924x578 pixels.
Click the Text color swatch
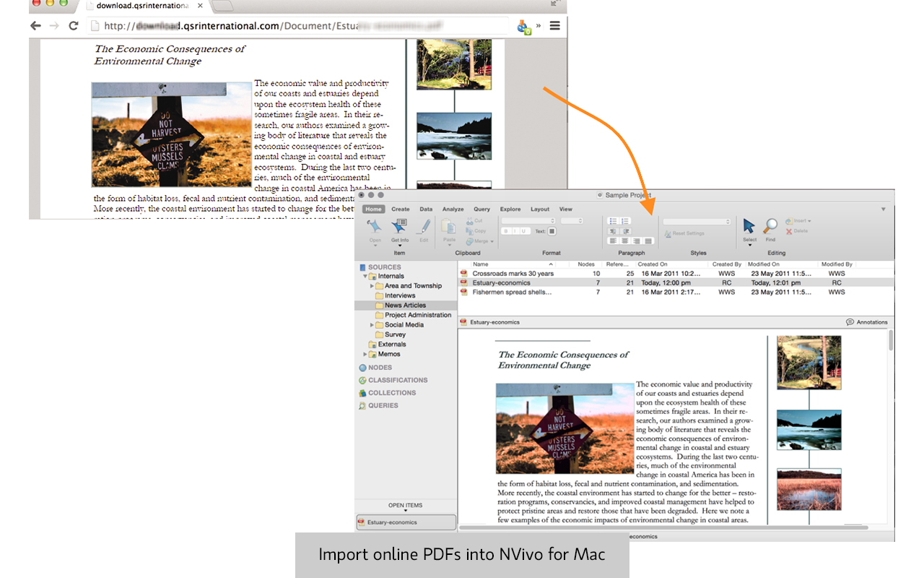click(552, 231)
